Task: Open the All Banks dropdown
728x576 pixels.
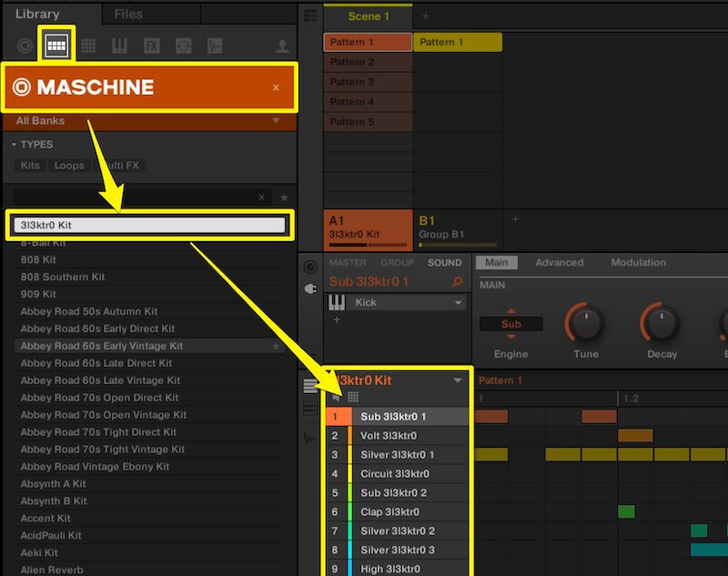Action: (149, 121)
